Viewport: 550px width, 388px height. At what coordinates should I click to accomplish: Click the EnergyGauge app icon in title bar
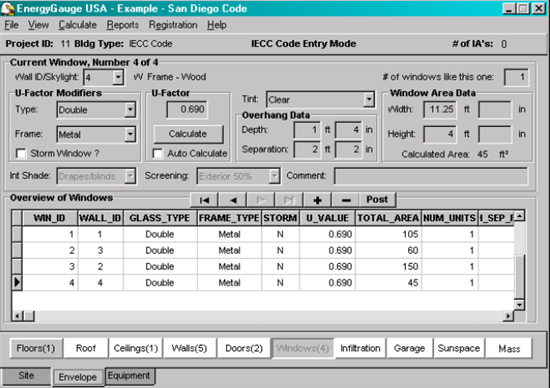tap(7, 8)
